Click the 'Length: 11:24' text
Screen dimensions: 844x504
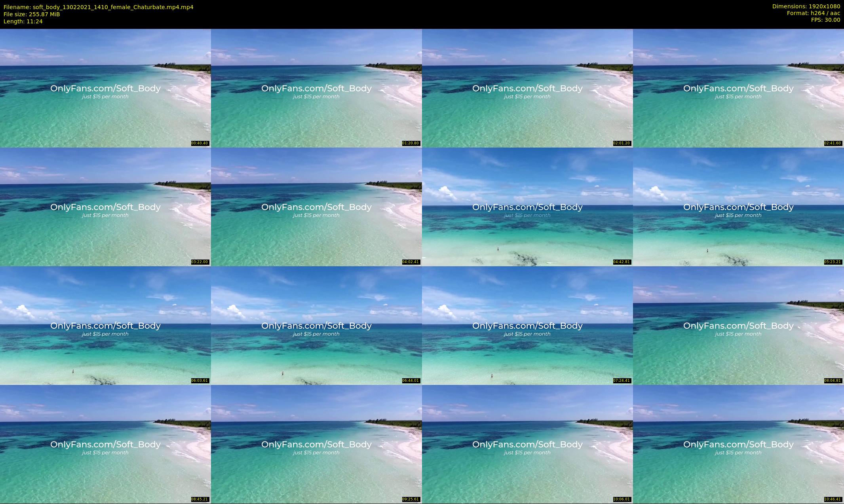pyautogui.click(x=23, y=21)
